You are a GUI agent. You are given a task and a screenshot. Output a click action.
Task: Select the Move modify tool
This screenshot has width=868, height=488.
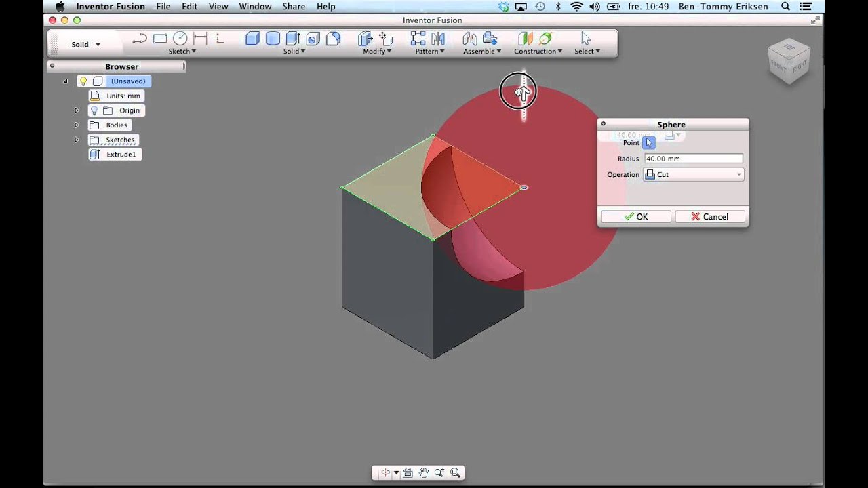pyautogui.click(x=386, y=39)
